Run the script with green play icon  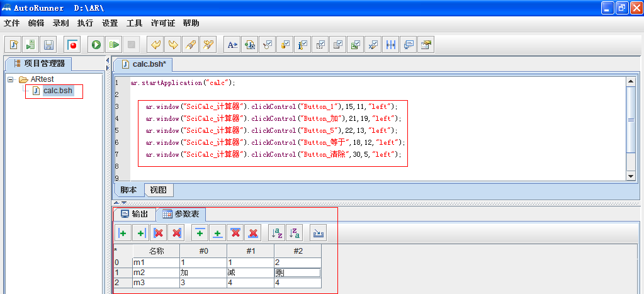[96, 45]
